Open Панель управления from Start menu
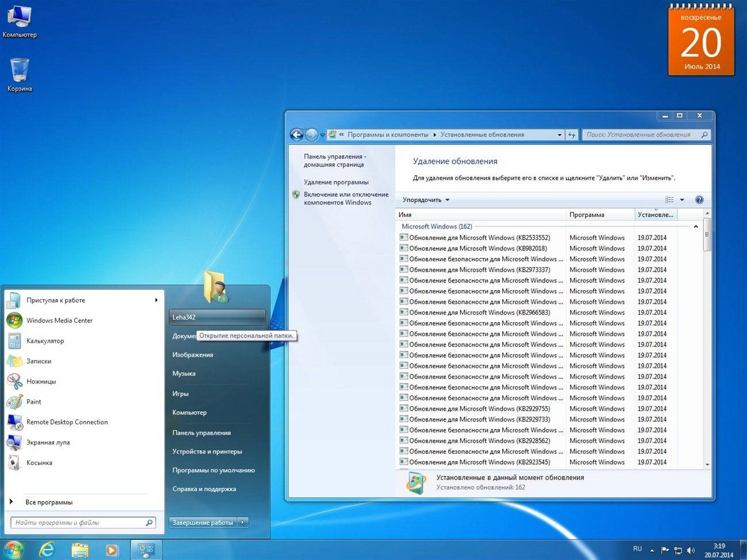 (x=217, y=432)
